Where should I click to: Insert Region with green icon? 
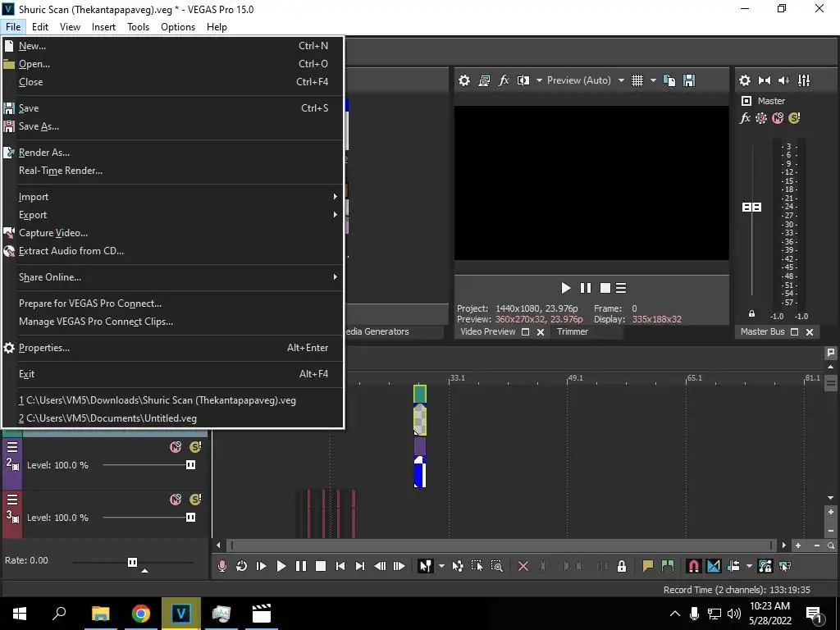(668, 566)
